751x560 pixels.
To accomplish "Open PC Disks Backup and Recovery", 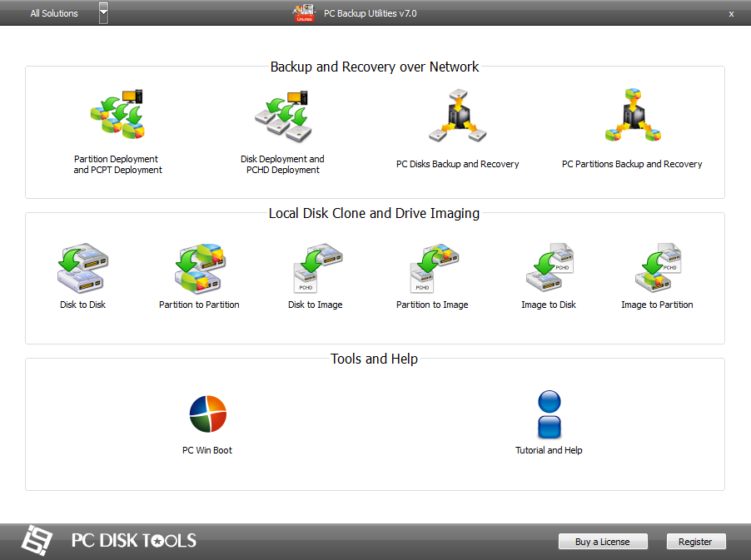I will 457,116.
